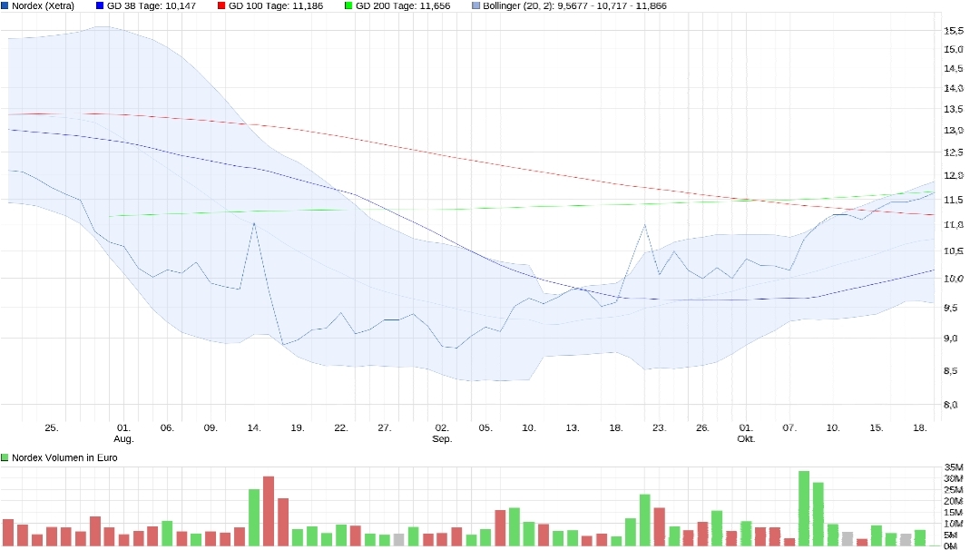The image size is (980, 550).
Task: Click the '15.' date label in October
Action: [877, 428]
